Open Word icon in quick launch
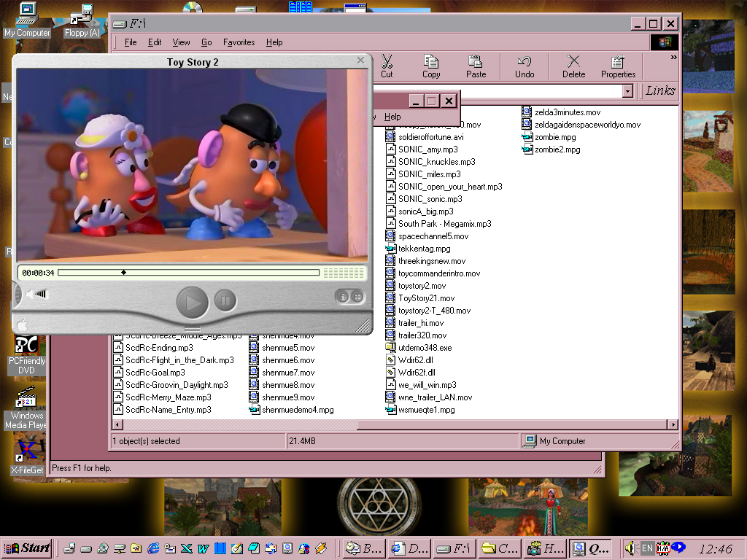The width and height of the screenshot is (747, 560). point(203,548)
